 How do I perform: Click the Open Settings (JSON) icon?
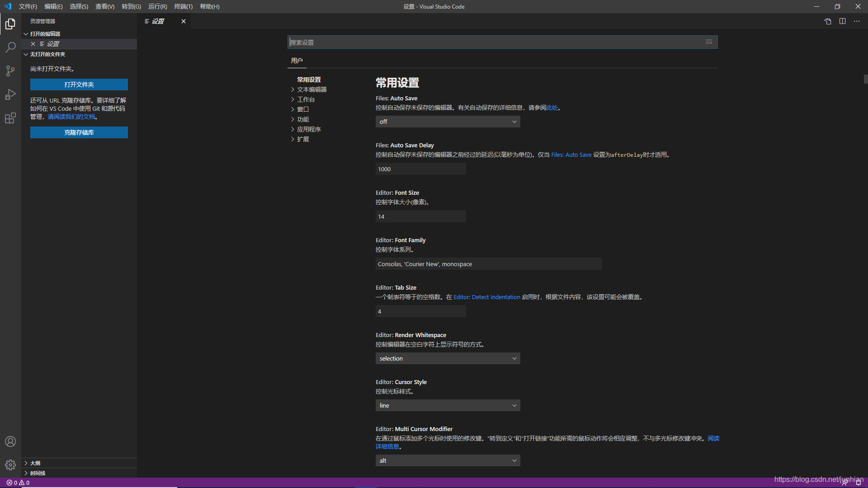(828, 21)
